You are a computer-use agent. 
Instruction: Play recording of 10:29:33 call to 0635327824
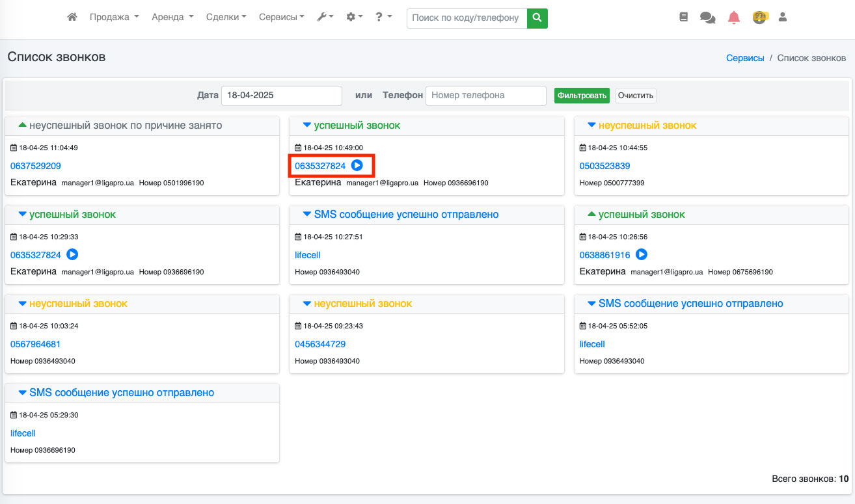(72, 255)
